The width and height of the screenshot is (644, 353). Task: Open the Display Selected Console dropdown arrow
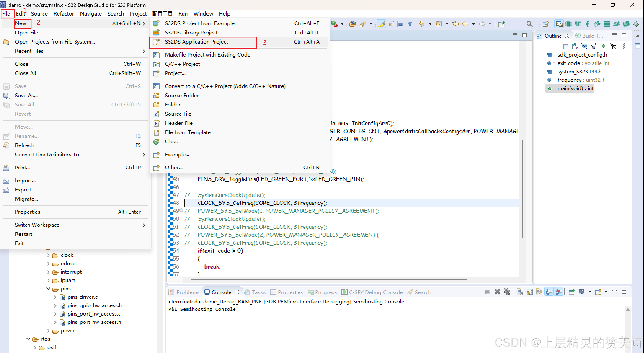point(589,292)
